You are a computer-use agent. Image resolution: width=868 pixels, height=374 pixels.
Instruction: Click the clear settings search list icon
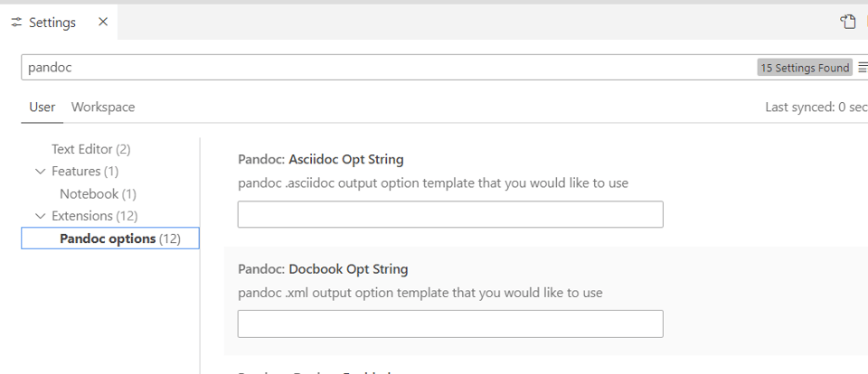pyautogui.click(x=863, y=68)
